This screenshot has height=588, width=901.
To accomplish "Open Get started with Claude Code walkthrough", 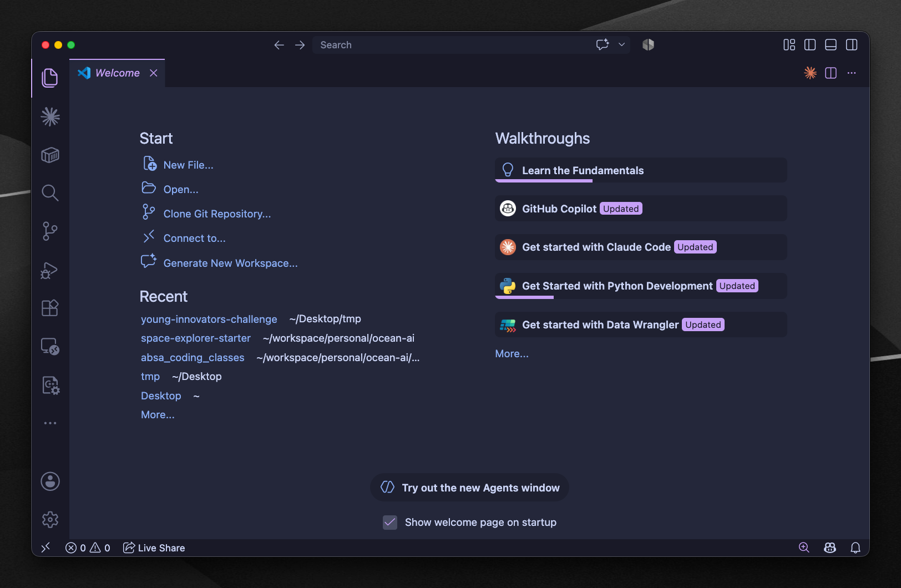I will [x=641, y=247].
